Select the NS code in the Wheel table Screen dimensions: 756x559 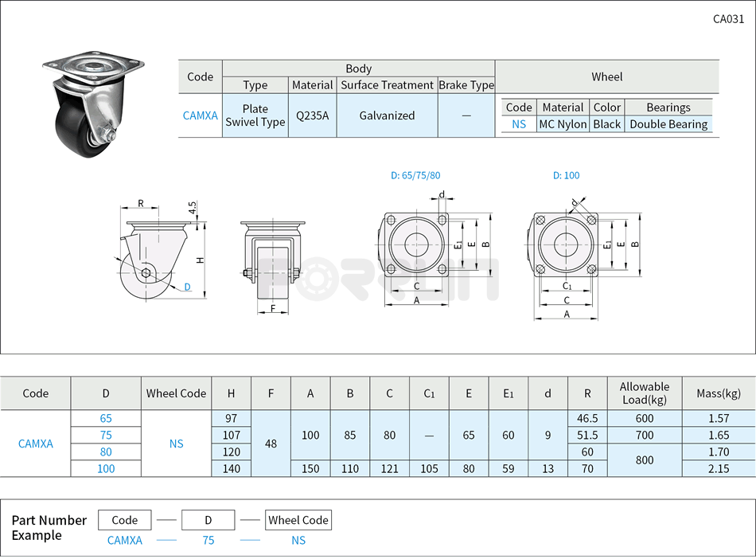[x=519, y=124]
